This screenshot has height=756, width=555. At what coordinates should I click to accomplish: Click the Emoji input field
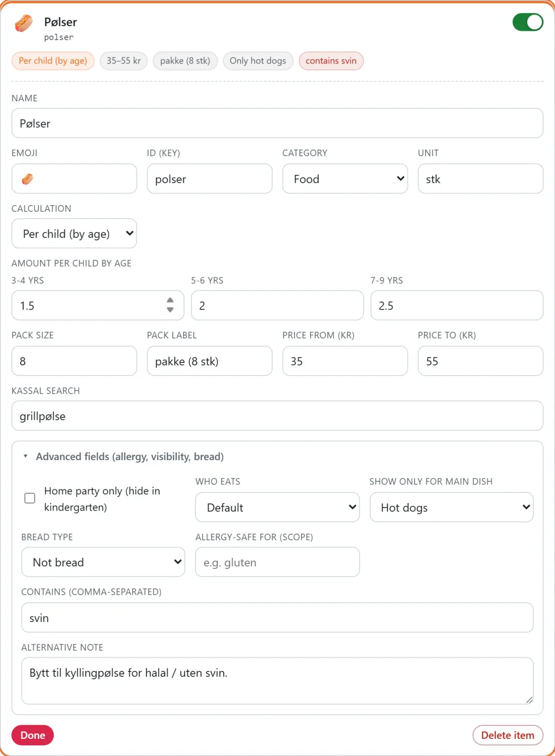74,179
